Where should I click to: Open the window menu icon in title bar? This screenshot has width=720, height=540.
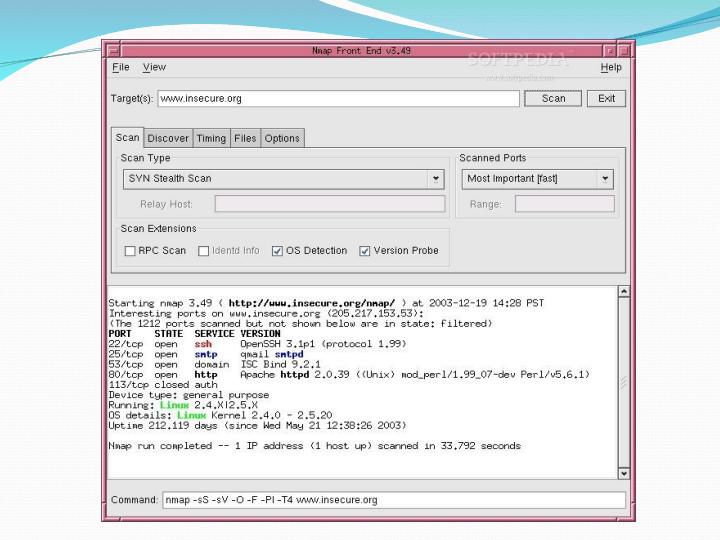click(x=113, y=51)
